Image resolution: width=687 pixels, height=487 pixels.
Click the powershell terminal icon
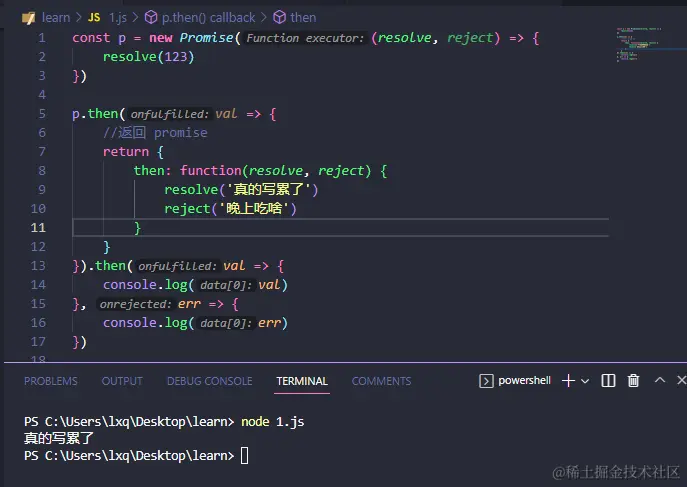486,381
